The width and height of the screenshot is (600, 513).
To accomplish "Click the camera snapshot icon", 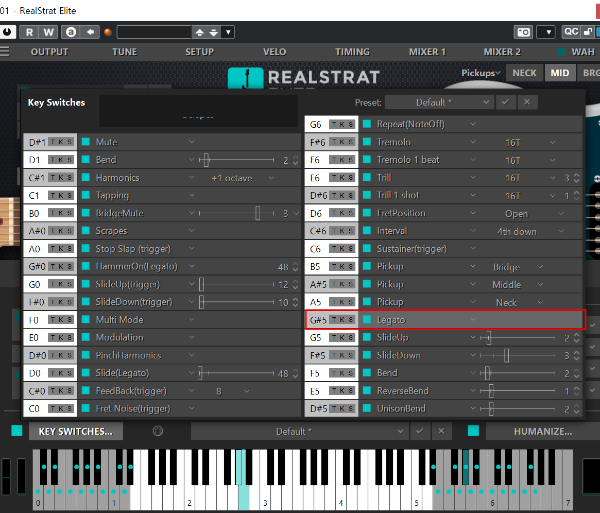I will pyautogui.click(x=523, y=32).
